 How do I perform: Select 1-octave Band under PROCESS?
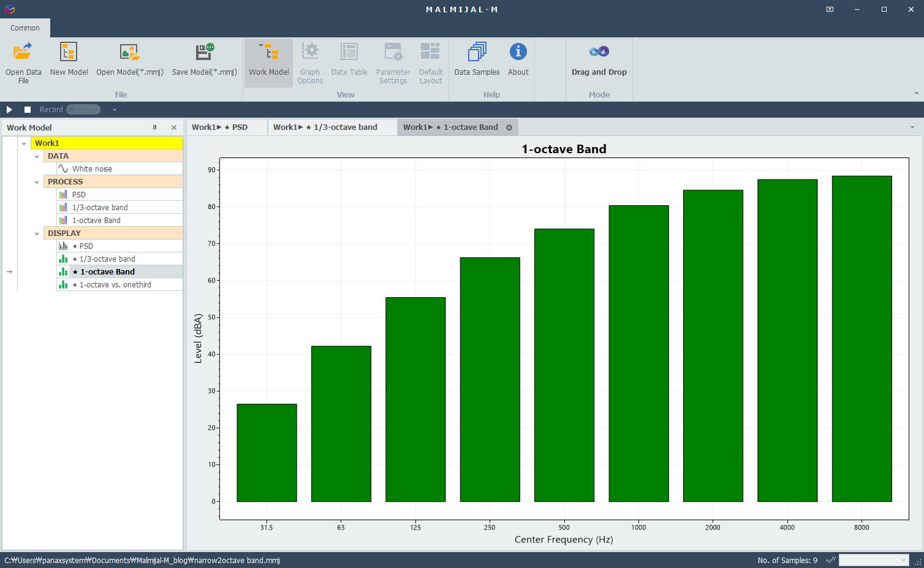click(119, 220)
